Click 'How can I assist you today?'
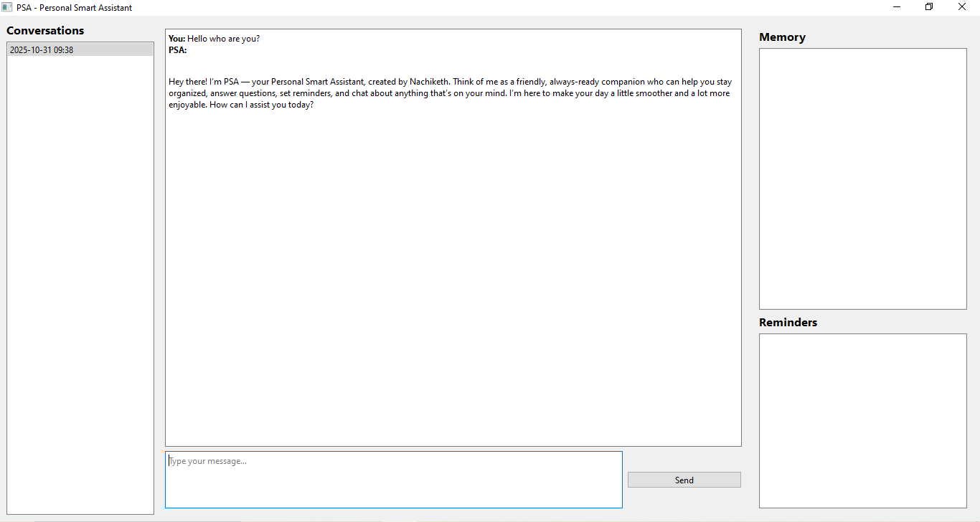Image resolution: width=980 pixels, height=522 pixels. click(262, 105)
